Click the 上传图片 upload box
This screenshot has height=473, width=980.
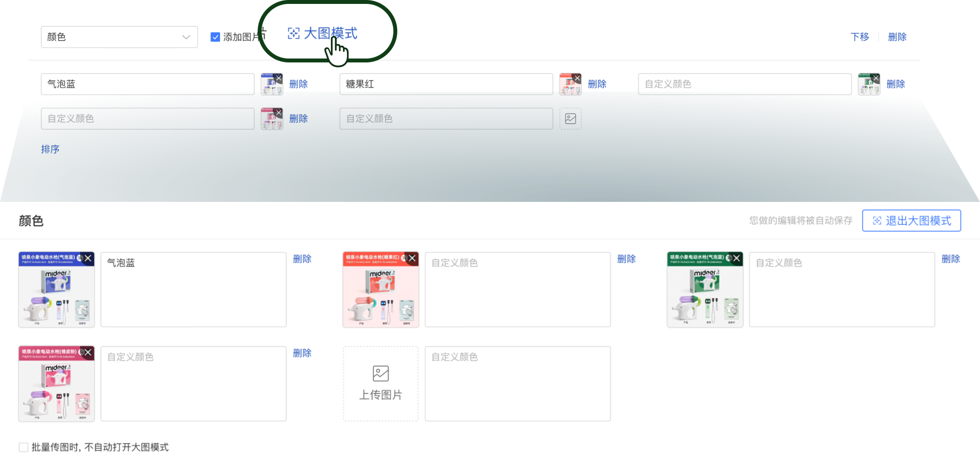pyautogui.click(x=381, y=384)
